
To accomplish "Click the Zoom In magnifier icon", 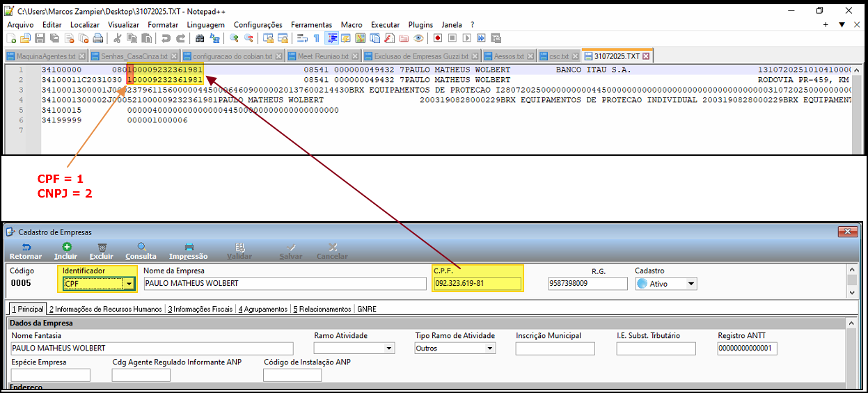I will tap(234, 38).
